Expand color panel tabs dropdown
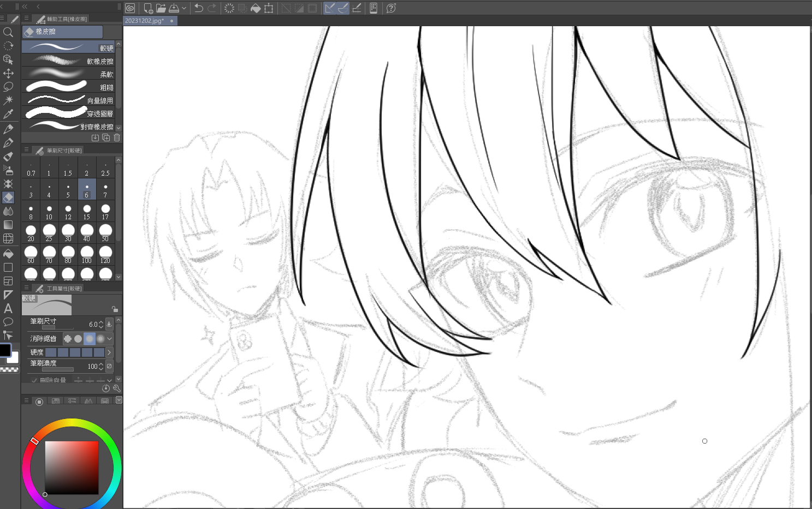Image resolution: width=812 pixels, height=509 pixels. 118,400
